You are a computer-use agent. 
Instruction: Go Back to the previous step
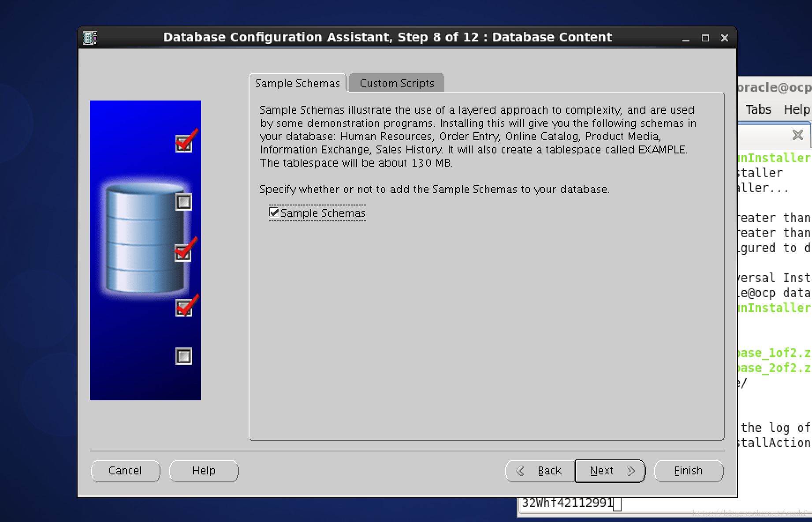pyautogui.click(x=540, y=471)
